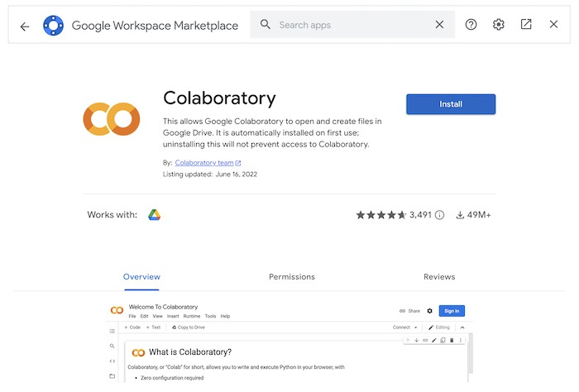Click the Colaboratory CO app logo
The width and height of the screenshot is (579, 392).
[x=112, y=119]
